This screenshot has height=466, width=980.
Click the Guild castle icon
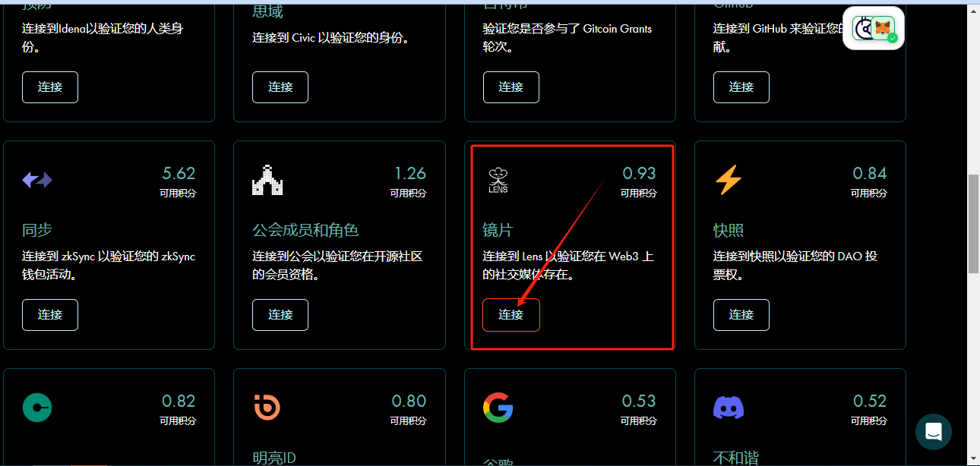point(267,180)
